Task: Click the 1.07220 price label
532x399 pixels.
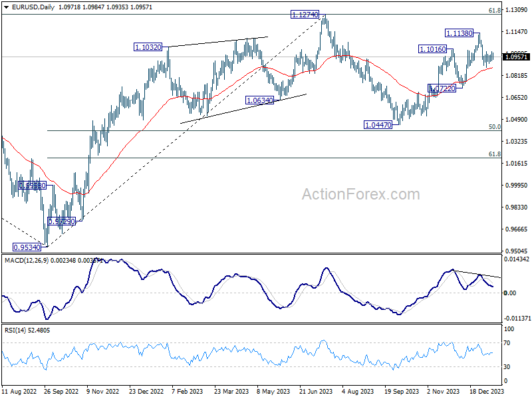Action: point(442,88)
